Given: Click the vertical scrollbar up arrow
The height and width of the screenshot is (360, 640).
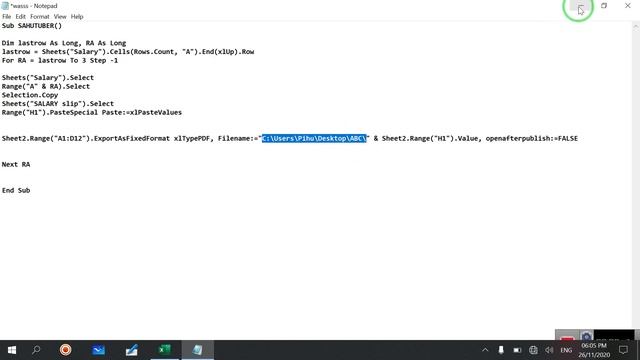Looking at the screenshot, I should click(x=636, y=26).
